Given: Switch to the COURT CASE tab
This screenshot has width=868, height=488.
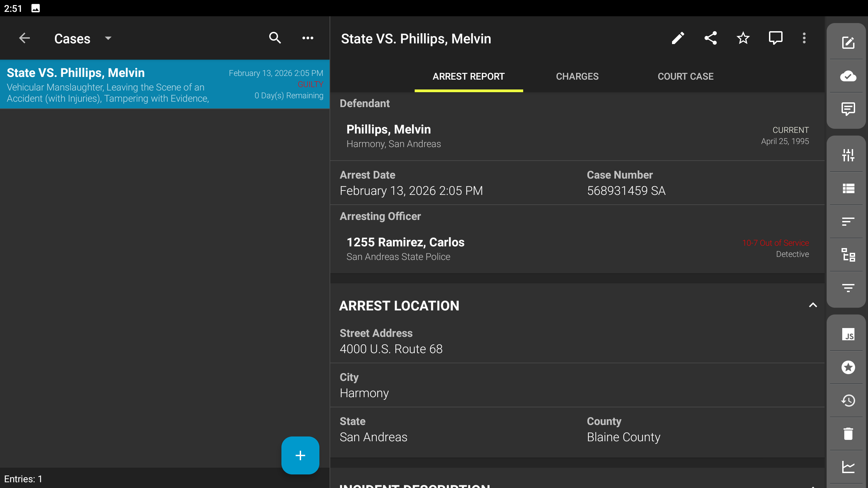Looking at the screenshot, I should tap(686, 77).
